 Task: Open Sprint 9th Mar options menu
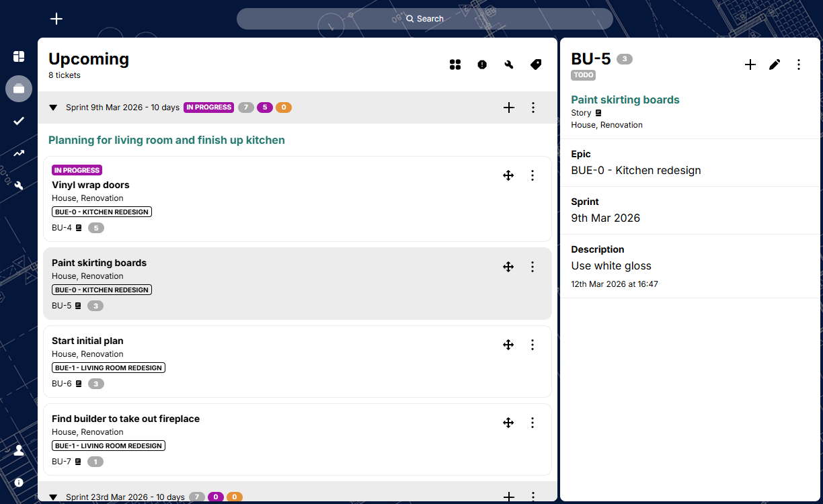(x=533, y=108)
